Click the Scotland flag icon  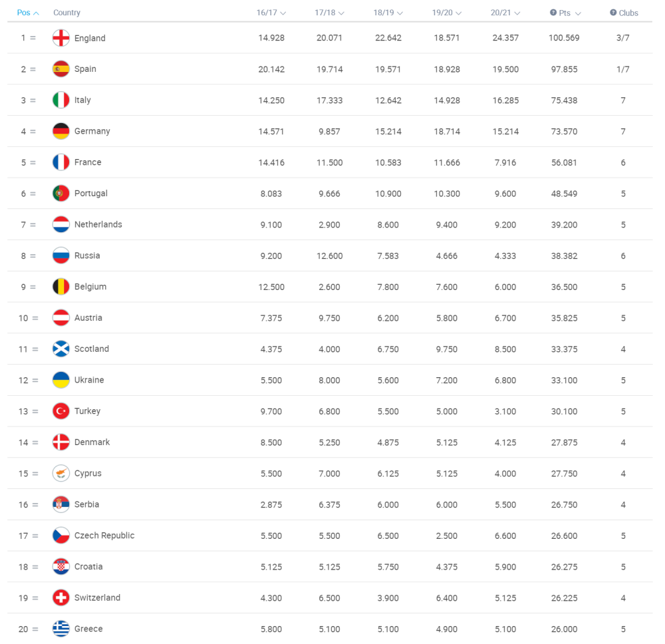61,349
